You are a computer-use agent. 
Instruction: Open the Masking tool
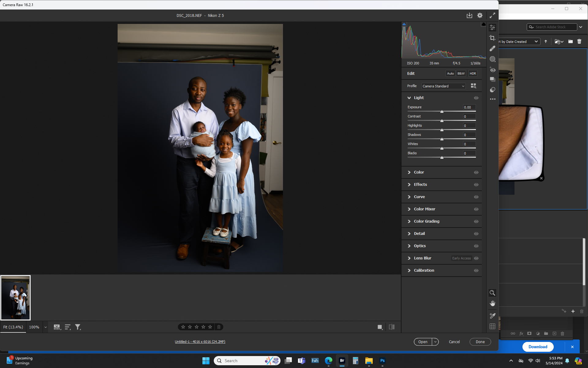click(492, 59)
